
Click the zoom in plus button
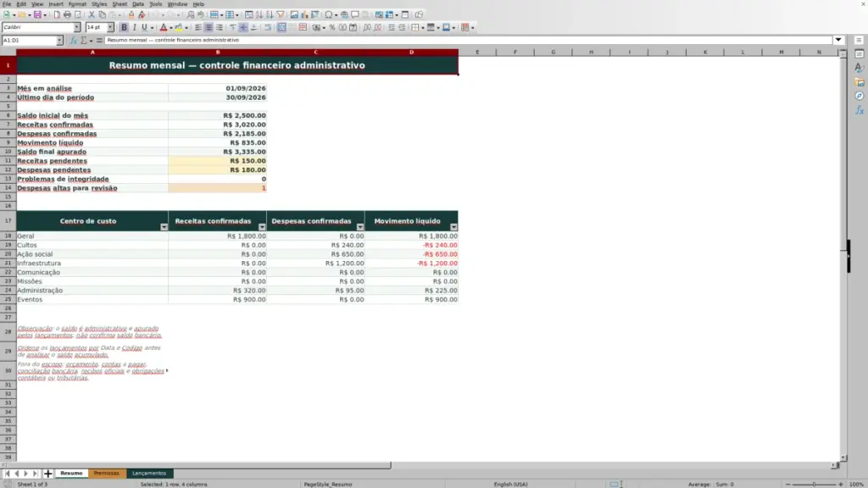tap(841, 485)
